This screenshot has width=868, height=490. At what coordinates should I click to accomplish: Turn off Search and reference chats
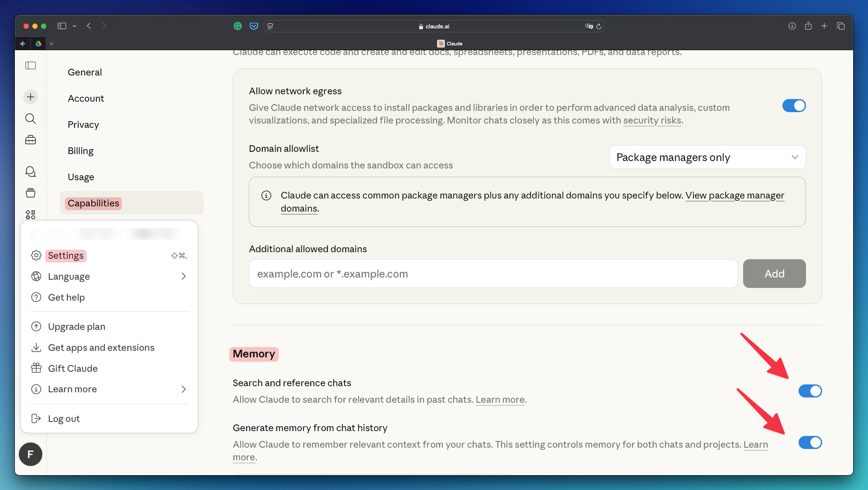810,391
